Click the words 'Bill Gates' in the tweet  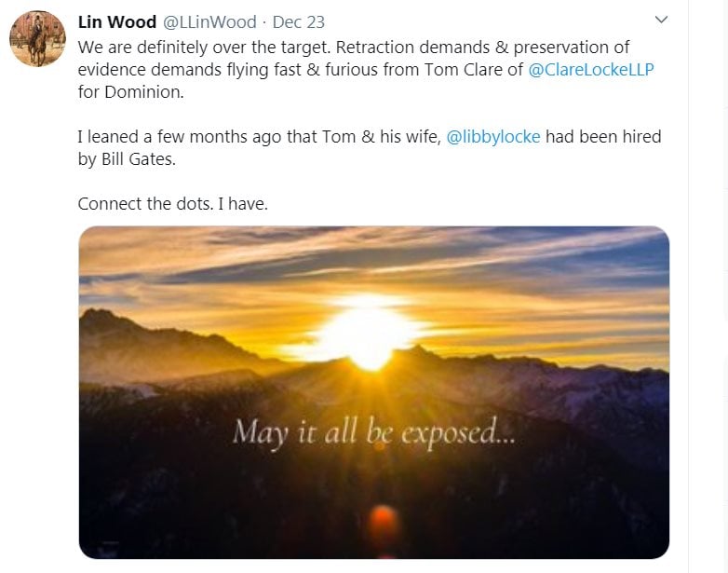coord(140,158)
